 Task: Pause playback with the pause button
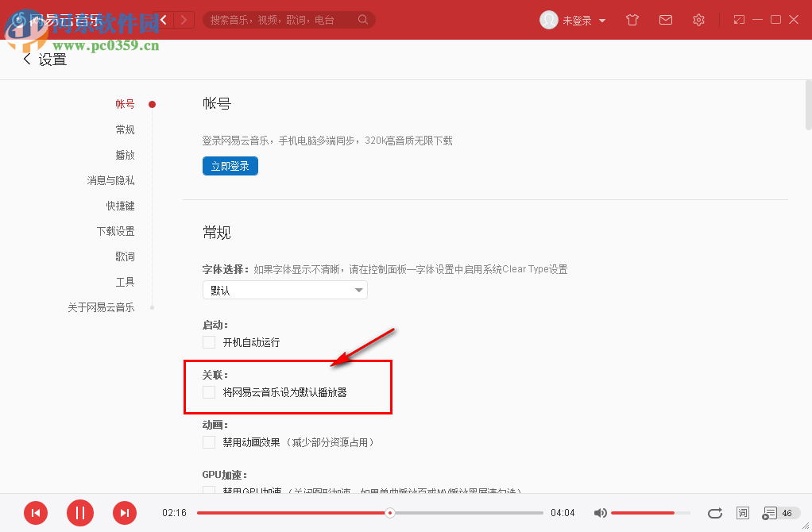(x=79, y=513)
